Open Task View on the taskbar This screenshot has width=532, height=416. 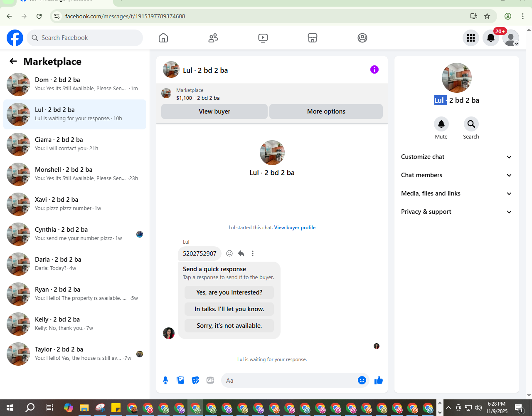49,408
